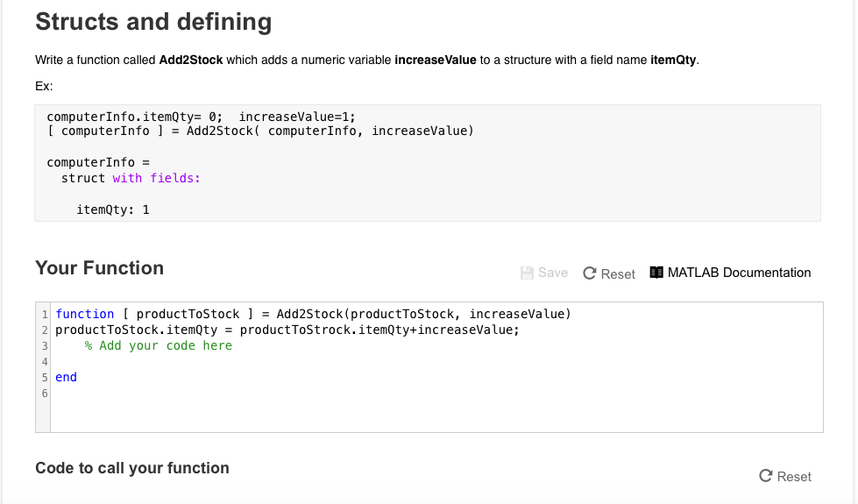The width and height of the screenshot is (858, 504).
Task: Click the 'itemQty: 1' output in the example box
Action: click(113, 209)
